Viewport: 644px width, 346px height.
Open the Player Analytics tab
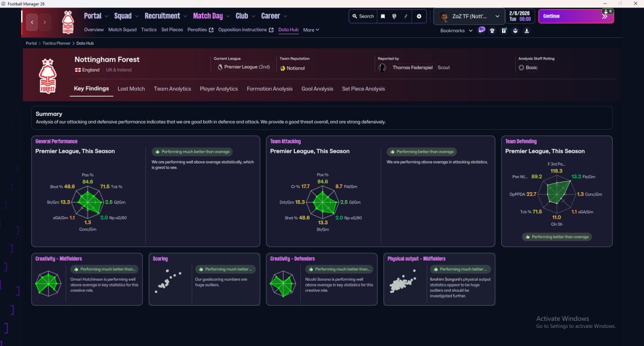219,89
